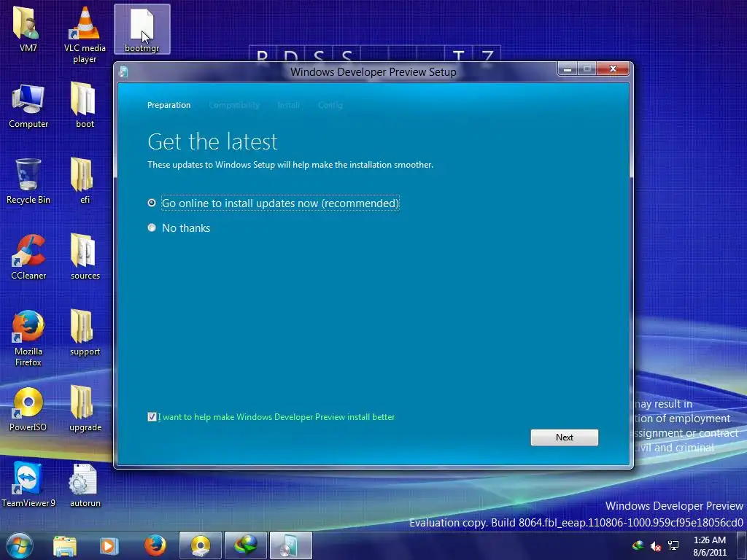
Task: Launch CCleaner from desktop
Action: click(28, 257)
